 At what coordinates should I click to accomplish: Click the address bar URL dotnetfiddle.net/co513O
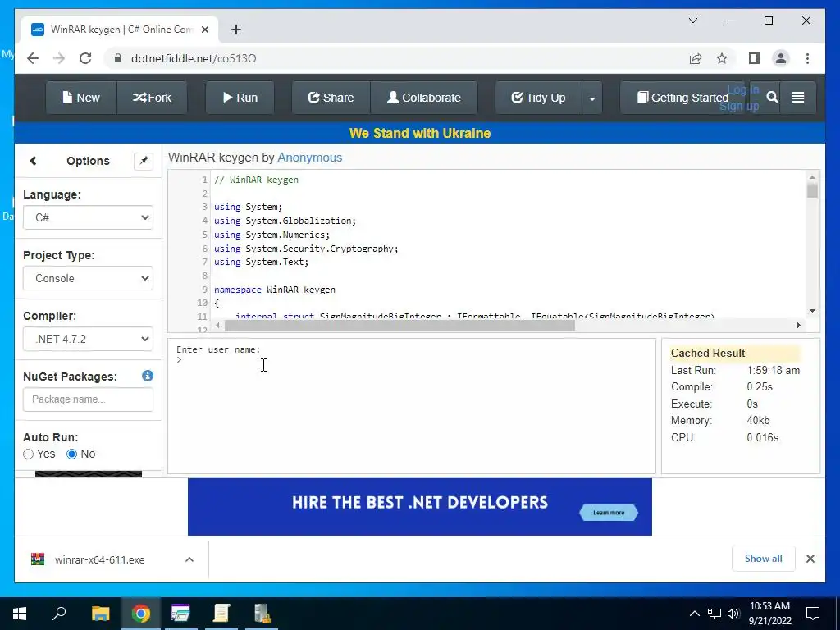coord(194,58)
